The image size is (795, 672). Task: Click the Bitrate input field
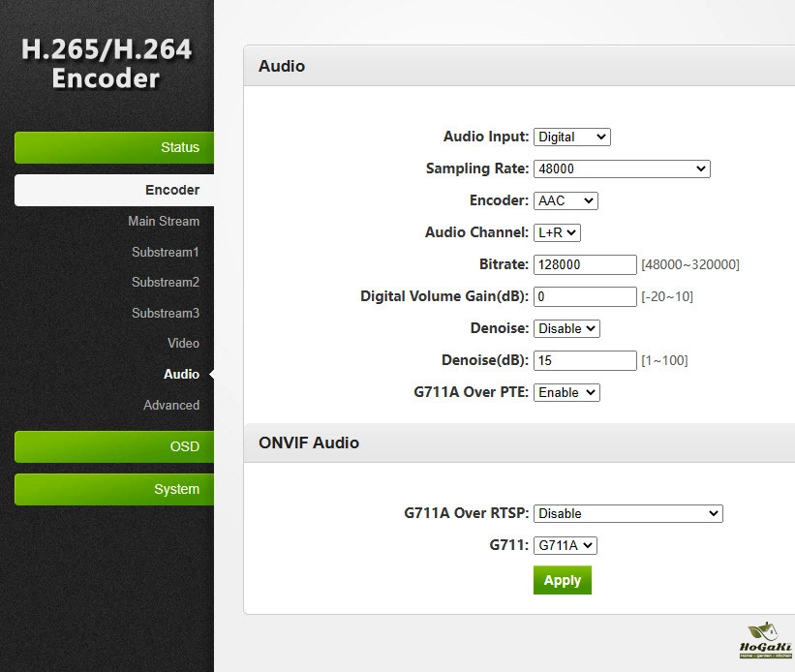[x=585, y=264]
